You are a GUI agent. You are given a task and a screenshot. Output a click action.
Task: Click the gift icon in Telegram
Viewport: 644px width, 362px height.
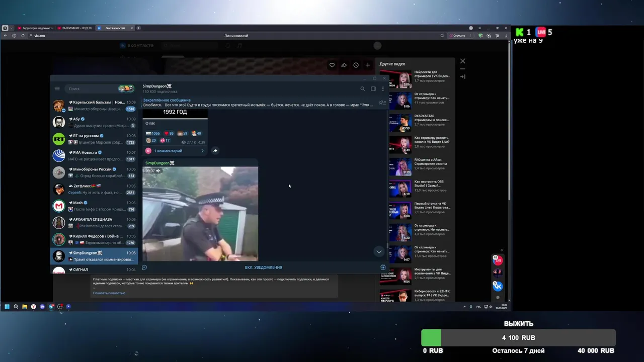[x=383, y=267]
